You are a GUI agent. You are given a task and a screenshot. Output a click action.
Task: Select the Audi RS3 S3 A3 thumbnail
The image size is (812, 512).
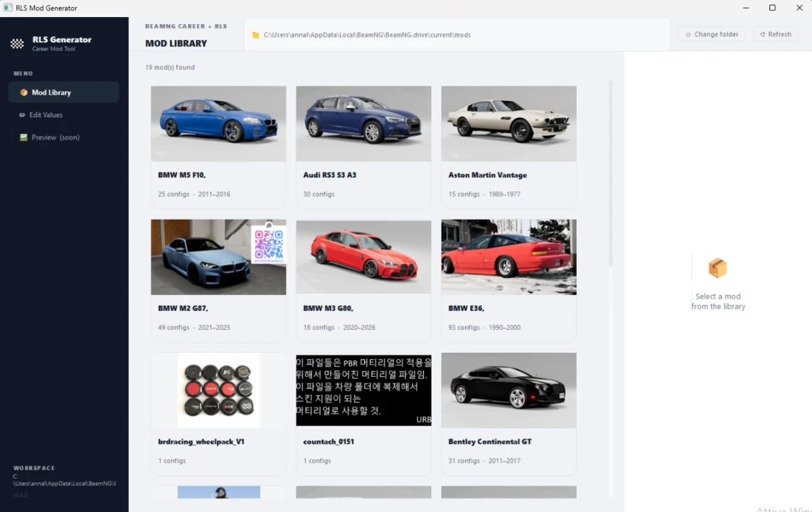363,124
